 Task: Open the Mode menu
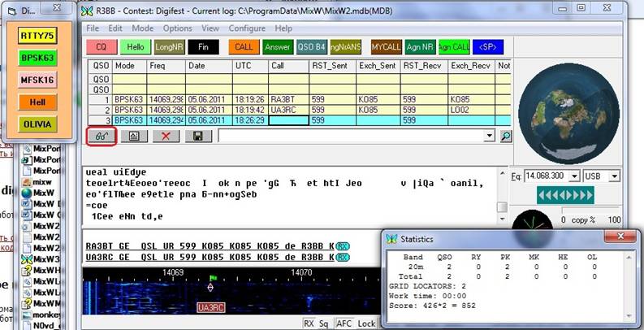[143, 28]
